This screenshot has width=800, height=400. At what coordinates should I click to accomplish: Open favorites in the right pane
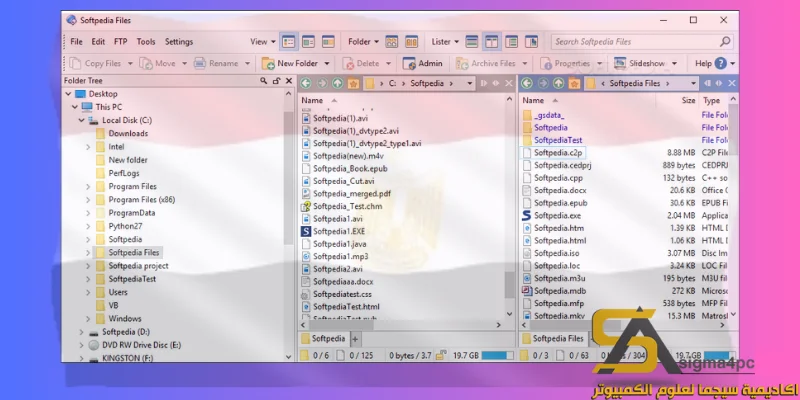coord(574,83)
